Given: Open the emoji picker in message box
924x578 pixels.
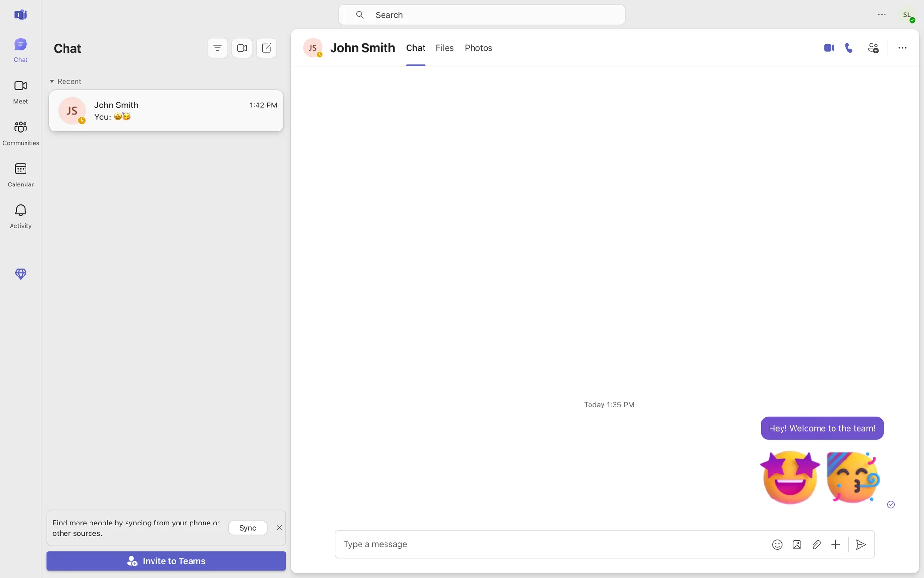Looking at the screenshot, I should [x=777, y=544].
